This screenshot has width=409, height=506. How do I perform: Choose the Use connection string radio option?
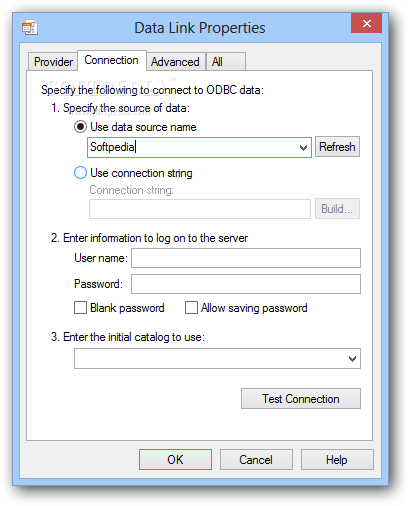coord(80,173)
